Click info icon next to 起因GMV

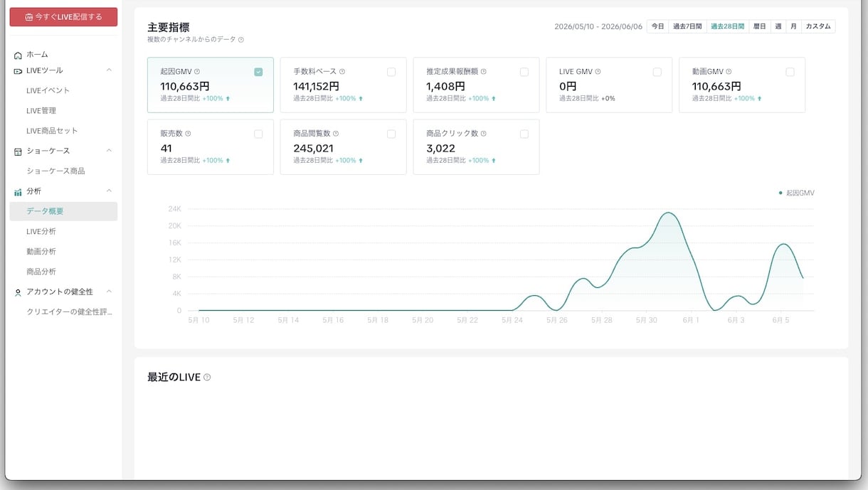(x=197, y=72)
